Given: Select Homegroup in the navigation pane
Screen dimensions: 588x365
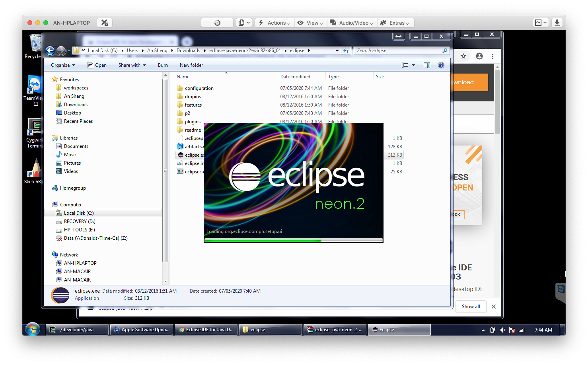Looking at the screenshot, I should 73,188.
